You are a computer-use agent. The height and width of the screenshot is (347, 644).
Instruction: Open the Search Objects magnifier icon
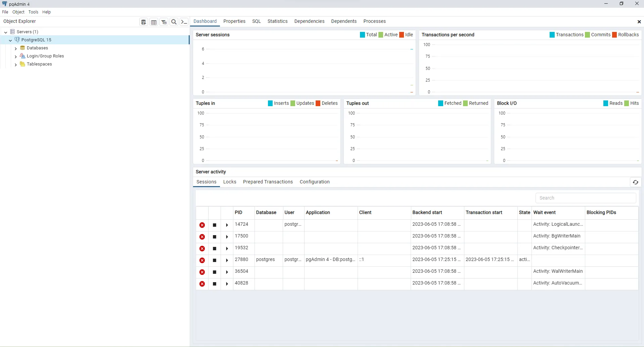coord(174,22)
